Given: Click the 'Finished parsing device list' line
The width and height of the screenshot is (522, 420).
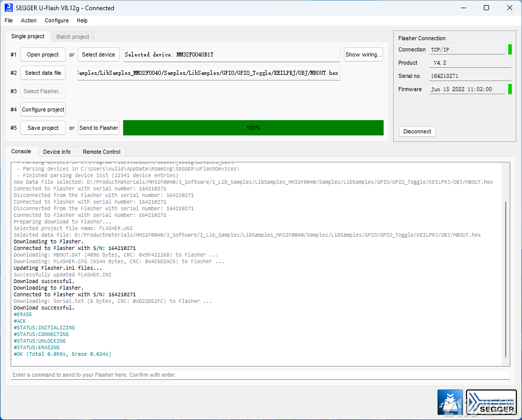Looking at the screenshot, I should [x=98, y=176].
